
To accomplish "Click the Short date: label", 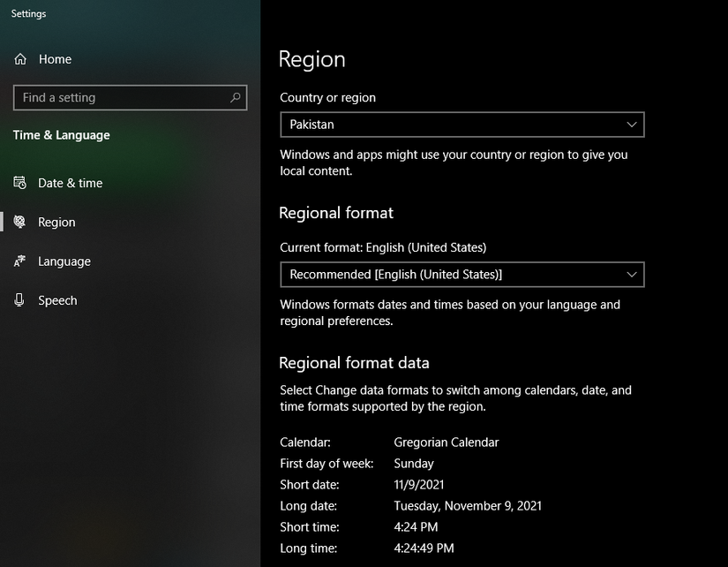I will 309,485.
